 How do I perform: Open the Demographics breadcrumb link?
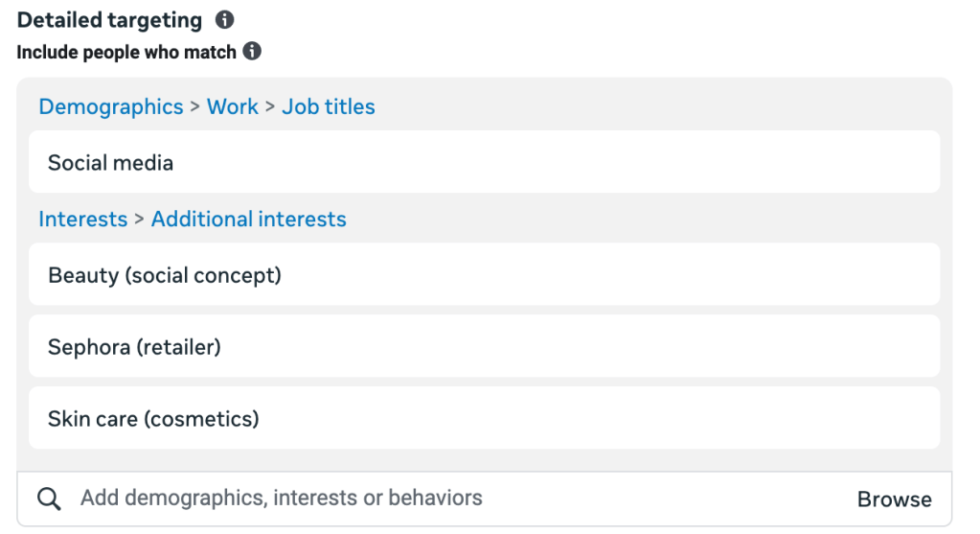pyautogui.click(x=110, y=107)
